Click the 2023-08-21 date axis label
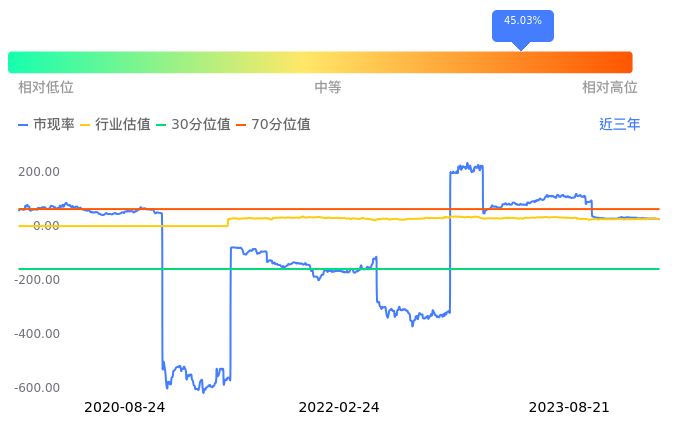This screenshot has height=442, width=686. tap(568, 408)
